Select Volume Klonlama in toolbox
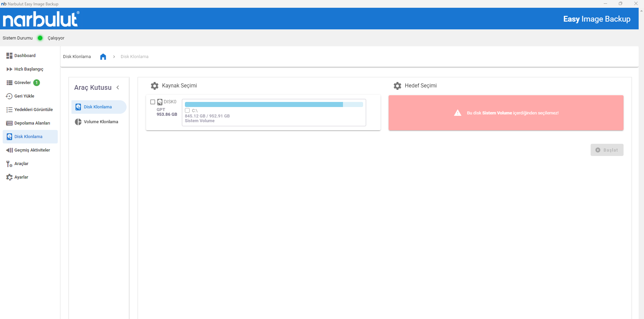 101,122
